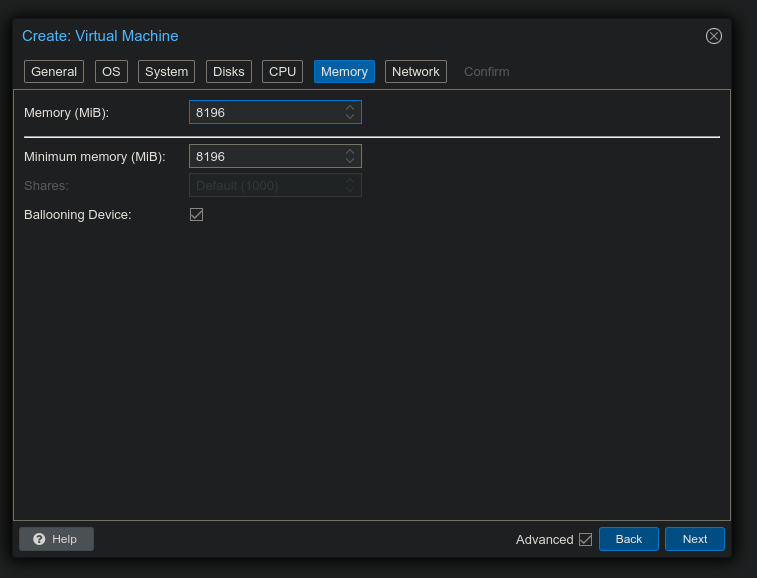Click the Create: Virtual Machine title bar
This screenshot has width=757, height=578.
[350, 36]
